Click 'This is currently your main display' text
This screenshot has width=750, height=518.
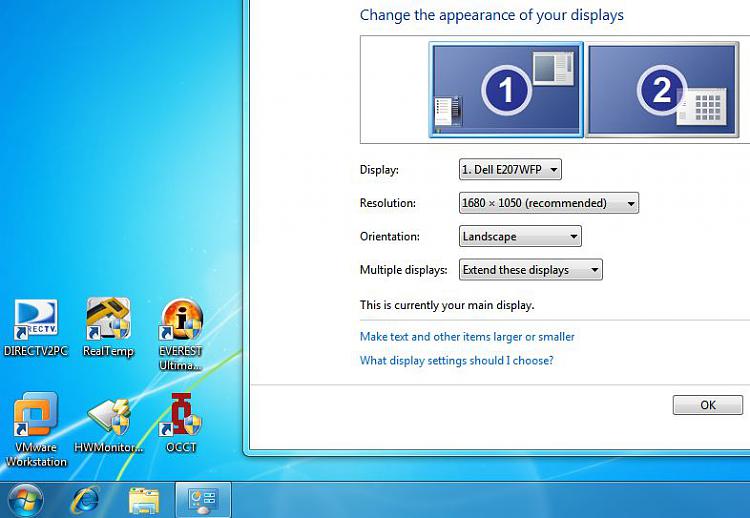point(447,305)
